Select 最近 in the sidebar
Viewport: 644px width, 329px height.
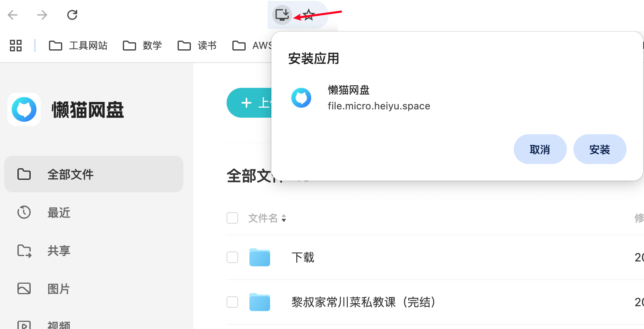[58, 213]
